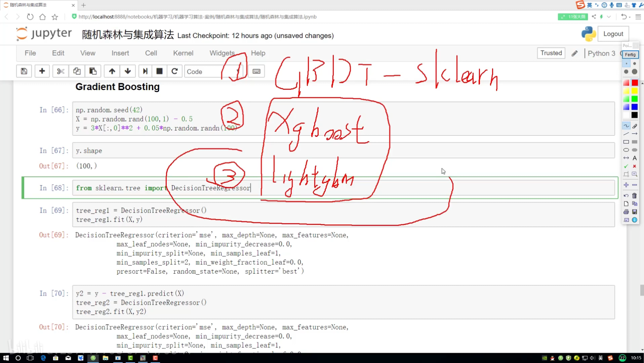Open the Help menu

[x=258, y=53]
